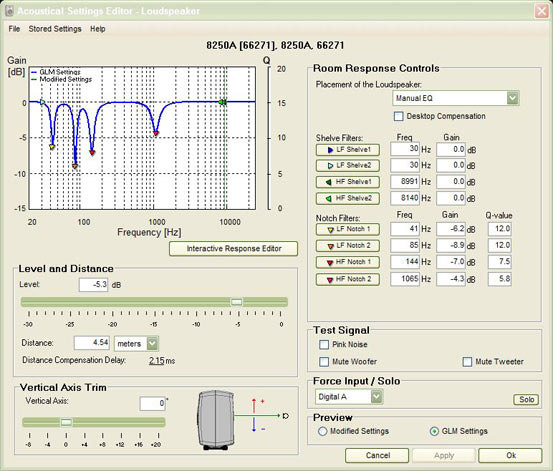Select the LF Notch 2 filter button
Image resolution: width=553 pixels, height=471 pixels.
pos(348,246)
